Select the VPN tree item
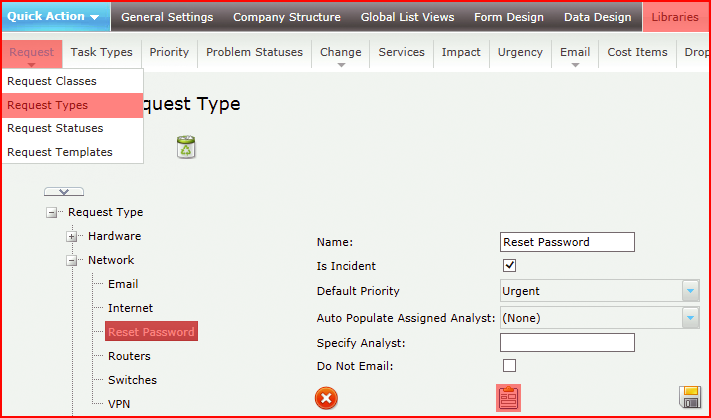 (x=119, y=404)
